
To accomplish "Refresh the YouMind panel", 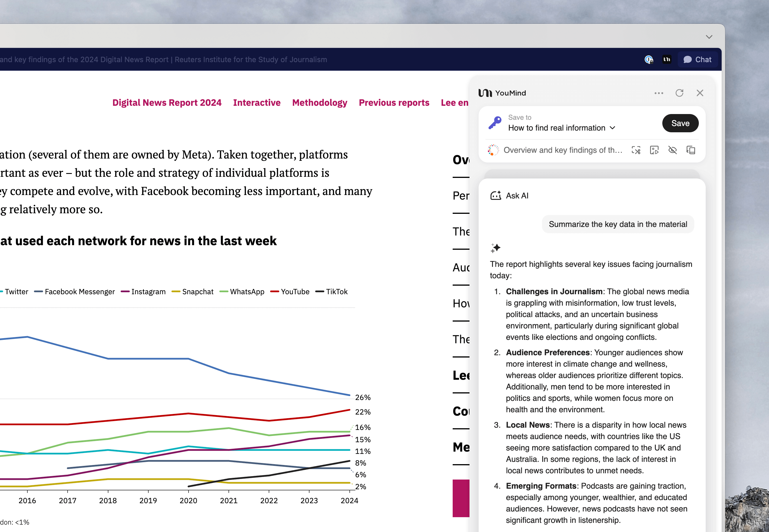I will 679,93.
